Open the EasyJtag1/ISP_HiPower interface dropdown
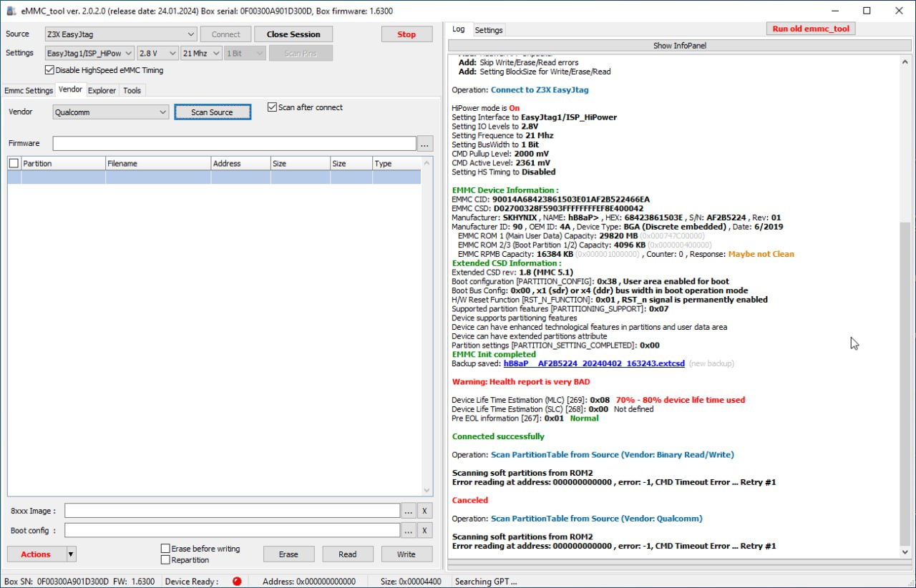 tap(89, 54)
